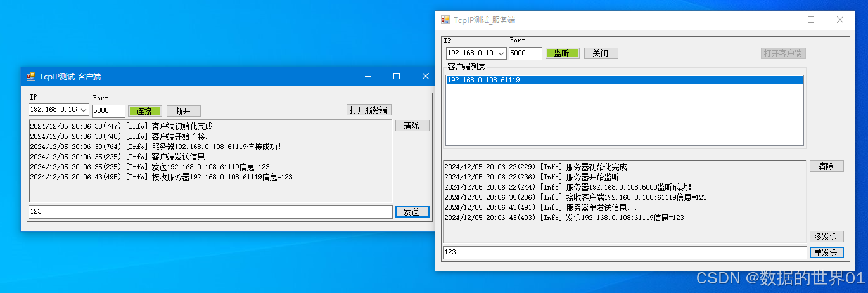
Task: Click the server window app icon
Action: coord(445,20)
